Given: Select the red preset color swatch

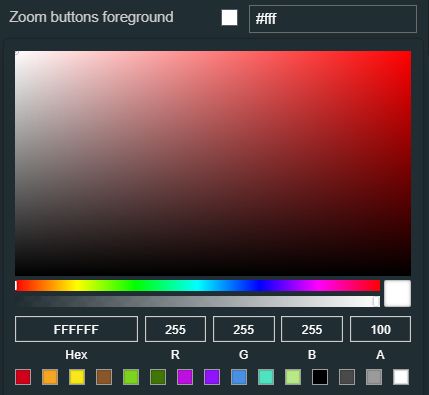Looking at the screenshot, I should (23, 377).
